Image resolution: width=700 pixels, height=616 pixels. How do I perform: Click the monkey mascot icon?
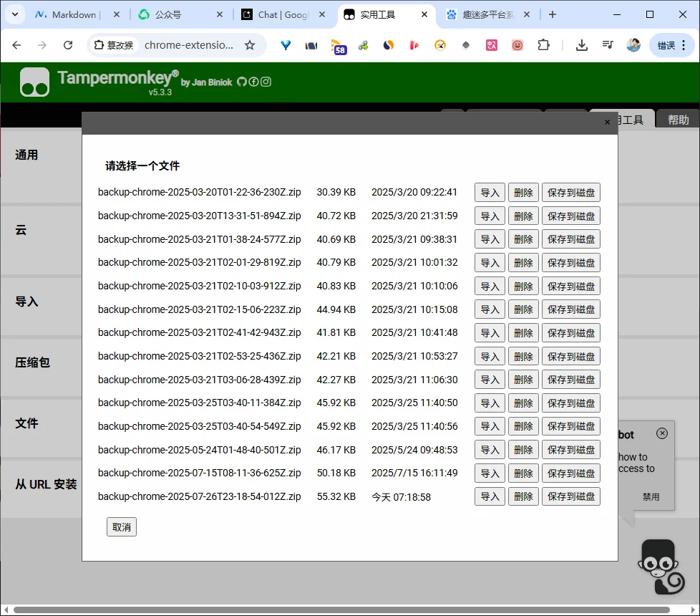tap(661, 567)
